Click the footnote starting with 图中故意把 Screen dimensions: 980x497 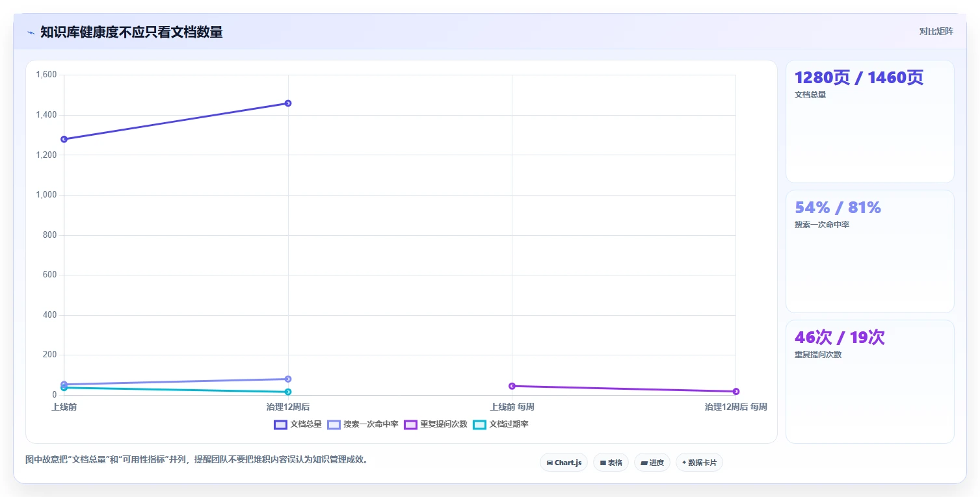point(198,459)
